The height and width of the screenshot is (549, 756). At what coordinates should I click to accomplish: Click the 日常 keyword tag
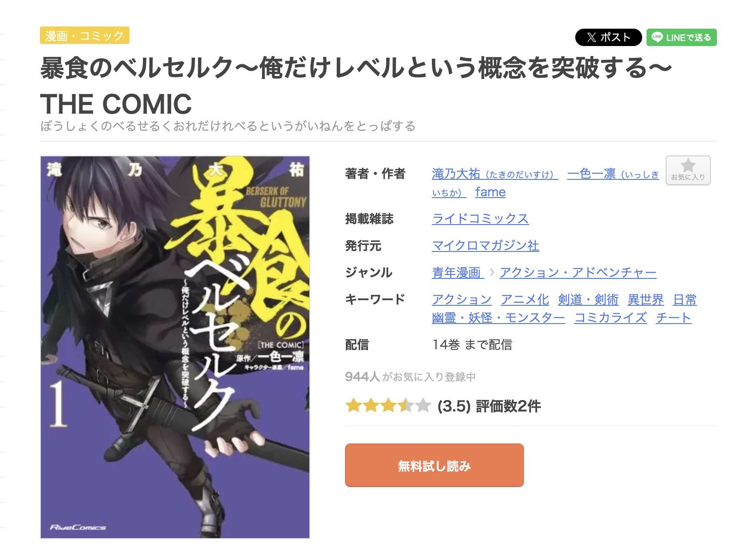pos(685,299)
